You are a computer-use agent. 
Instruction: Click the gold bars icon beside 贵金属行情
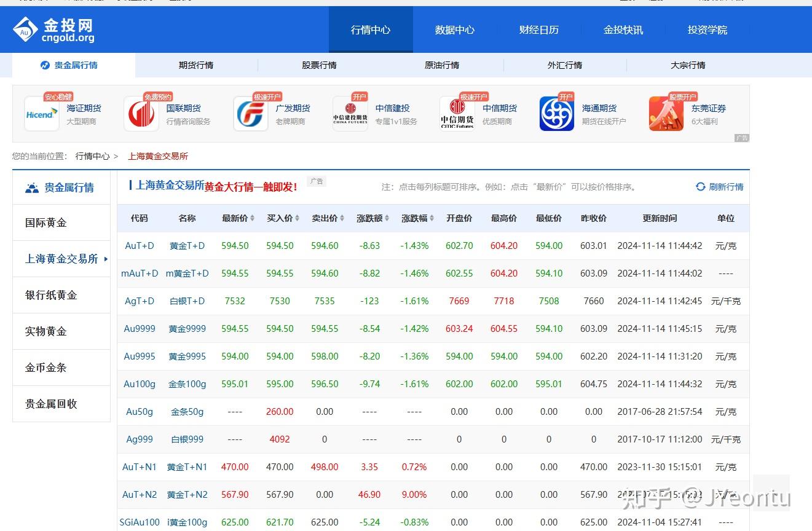pos(31,187)
